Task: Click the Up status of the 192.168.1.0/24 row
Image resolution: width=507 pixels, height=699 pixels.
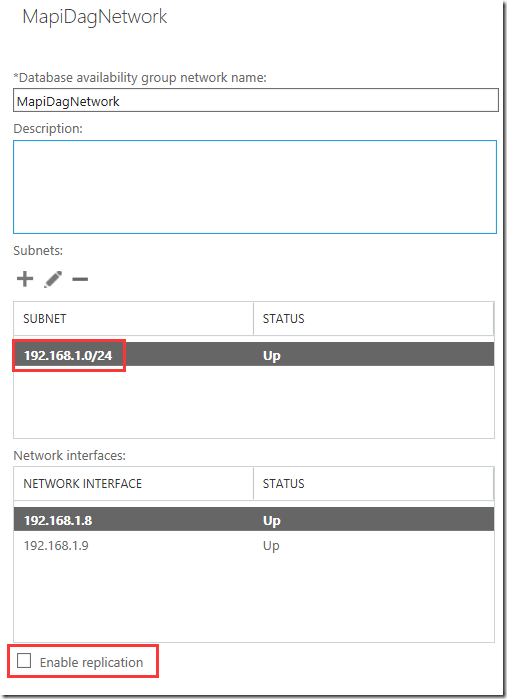Action: coord(272,356)
